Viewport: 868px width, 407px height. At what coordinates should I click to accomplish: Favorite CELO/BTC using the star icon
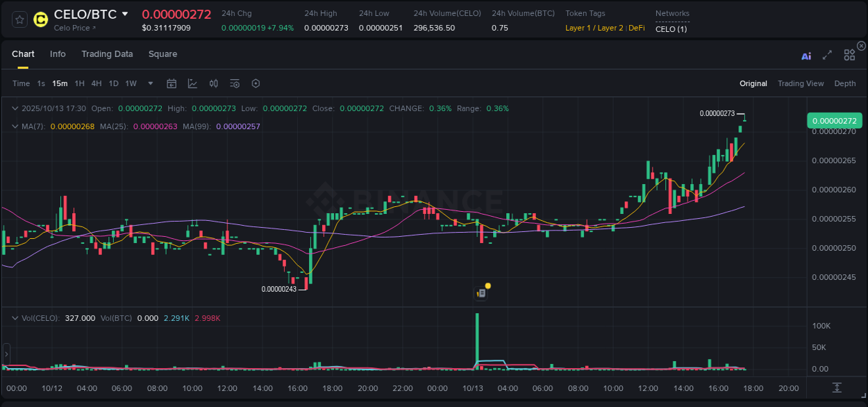[19, 19]
